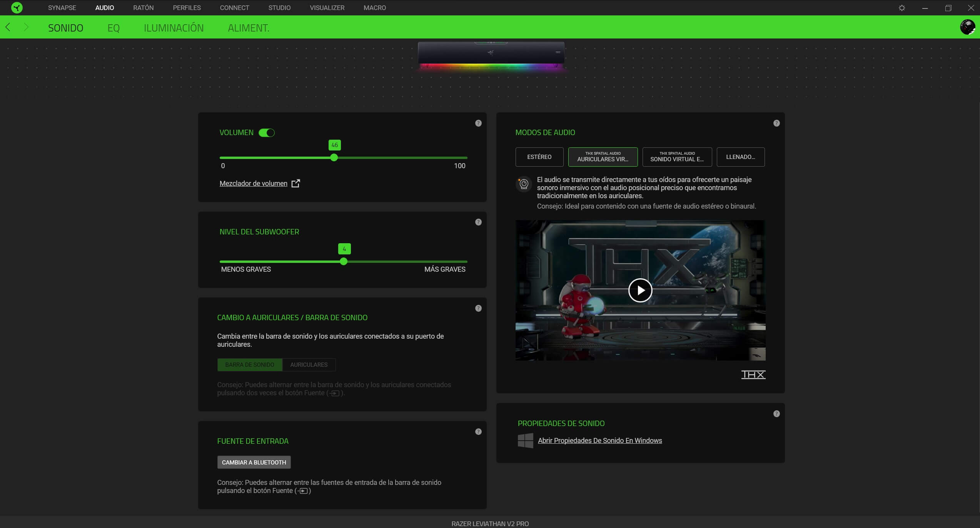
Task: Open the Synapse menu tab
Action: (x=62, y=8)
